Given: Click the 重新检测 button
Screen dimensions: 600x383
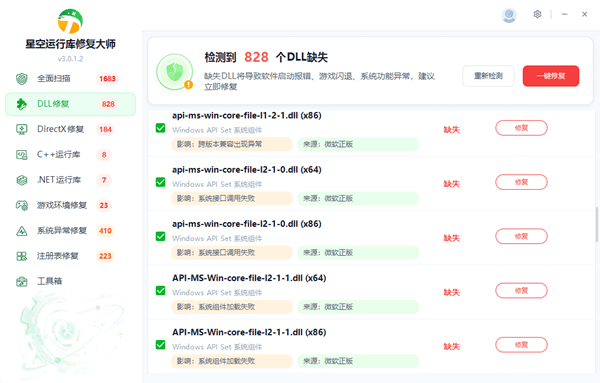Looking at the screenshot, I should 488,76.
